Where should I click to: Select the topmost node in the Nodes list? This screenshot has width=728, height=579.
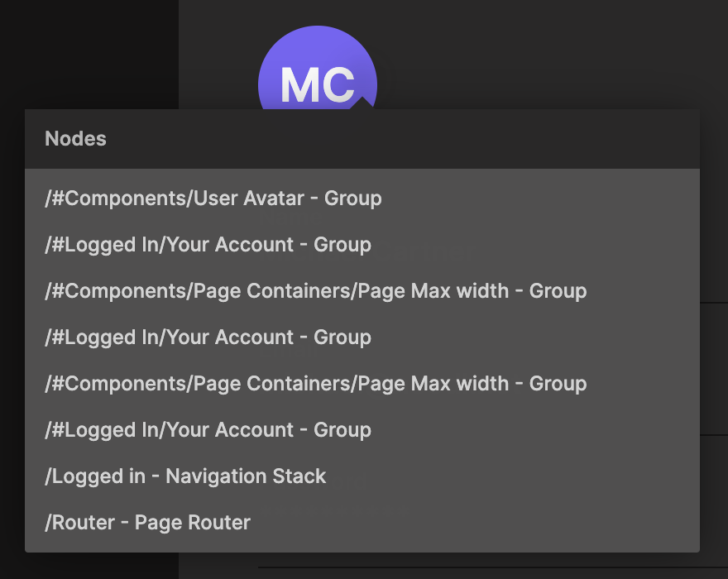pyautogui.click(x=213, y=199)
